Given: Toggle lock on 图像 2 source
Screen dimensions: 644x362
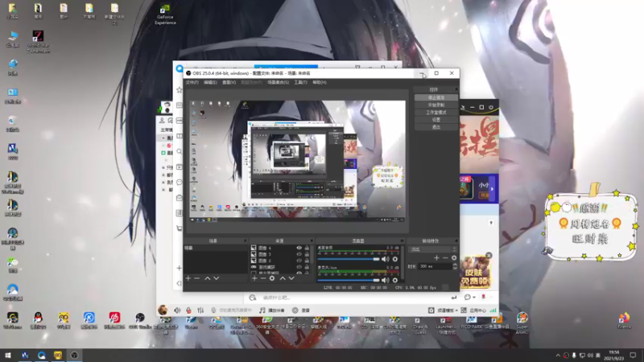Looking at the screenshot, I should tap(307, 260).
